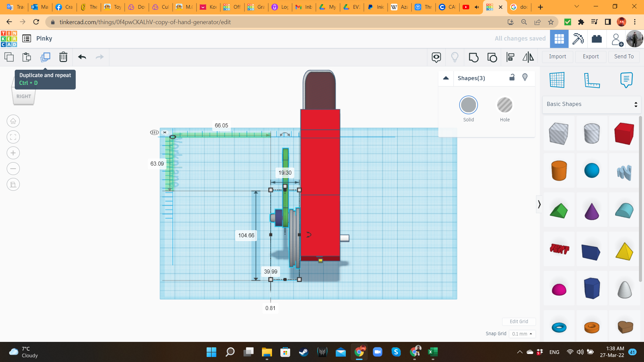Collapse the Shapes(3) inspector panel

click(446, 78)
